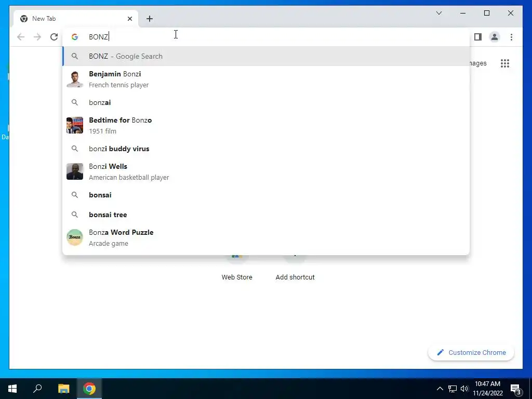Select Bonzi Wells suggestion

coord(267,171)
